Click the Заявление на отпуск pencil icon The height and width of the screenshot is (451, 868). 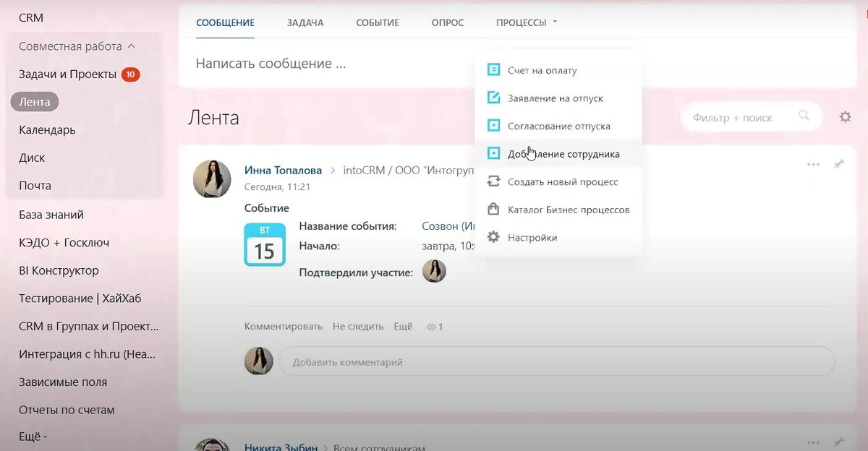click(493, 98)
